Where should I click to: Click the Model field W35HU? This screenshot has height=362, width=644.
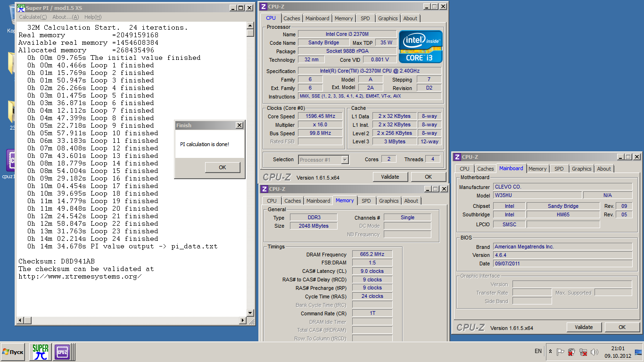tap(537, 195)
